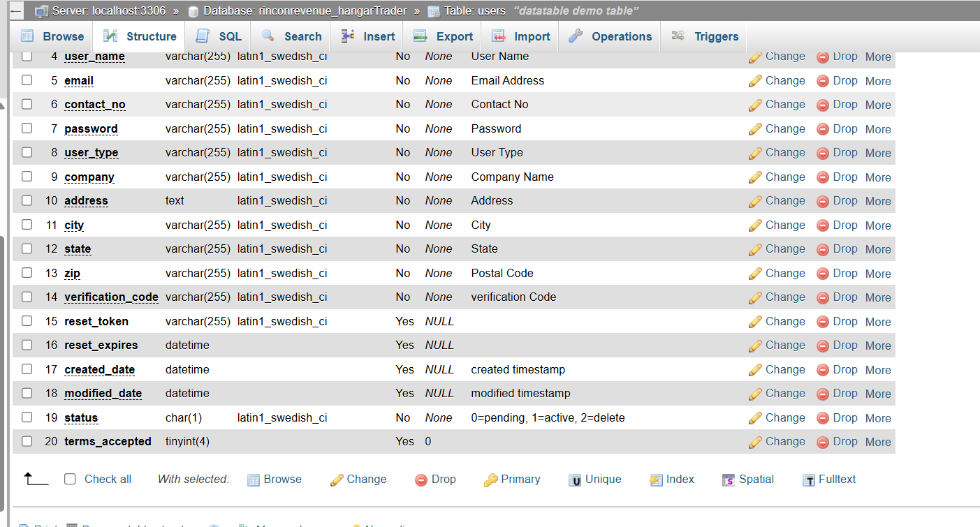Enable the Check all checkbox
Screen dimensions: 980x527
pos(70,479)
